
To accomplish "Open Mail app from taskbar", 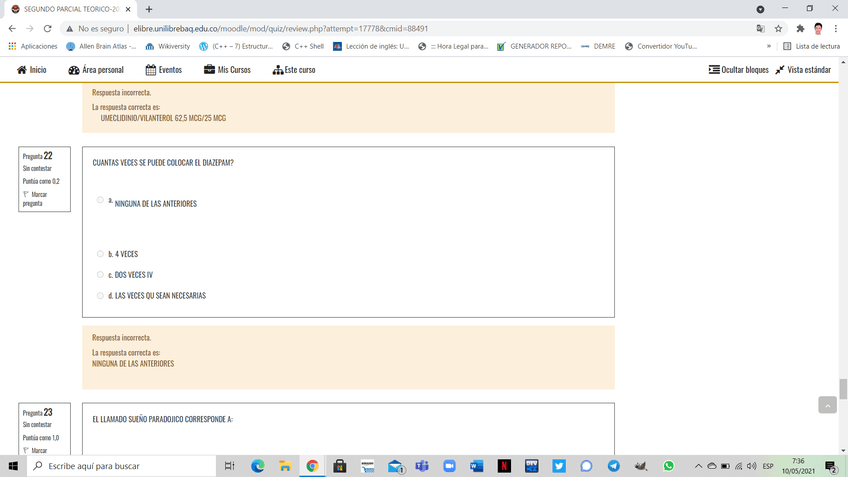I will coord(395,466).
